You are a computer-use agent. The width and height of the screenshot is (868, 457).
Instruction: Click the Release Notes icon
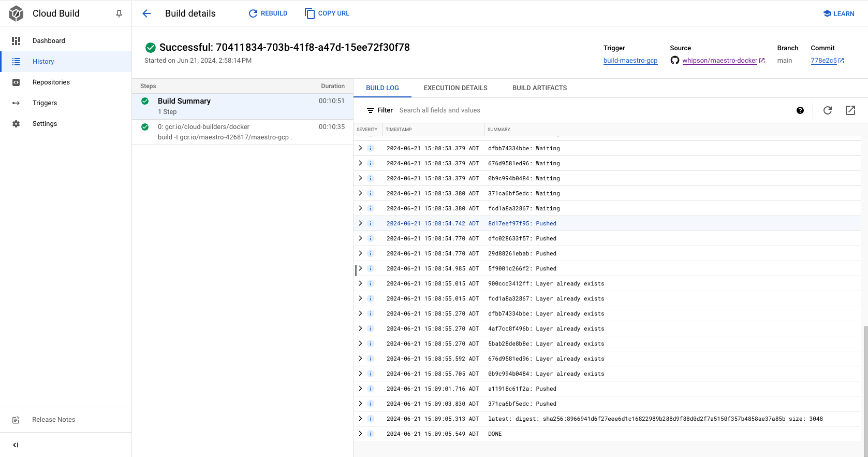point(16,420)
